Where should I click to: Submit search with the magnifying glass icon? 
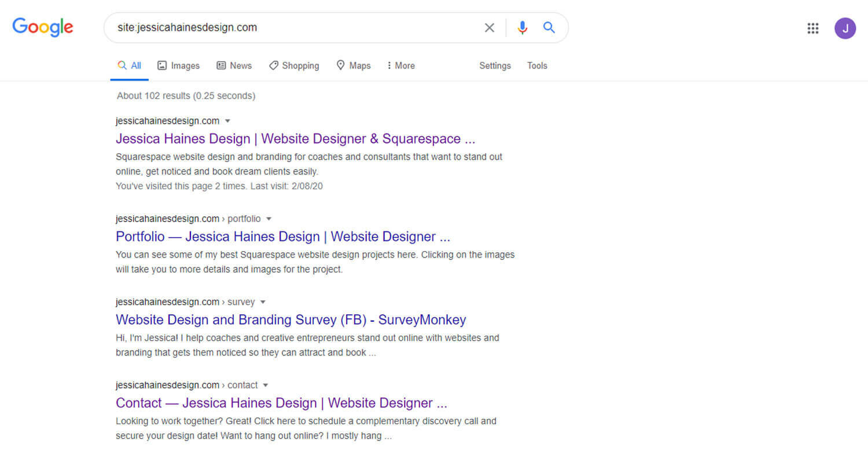pos(549,28)
